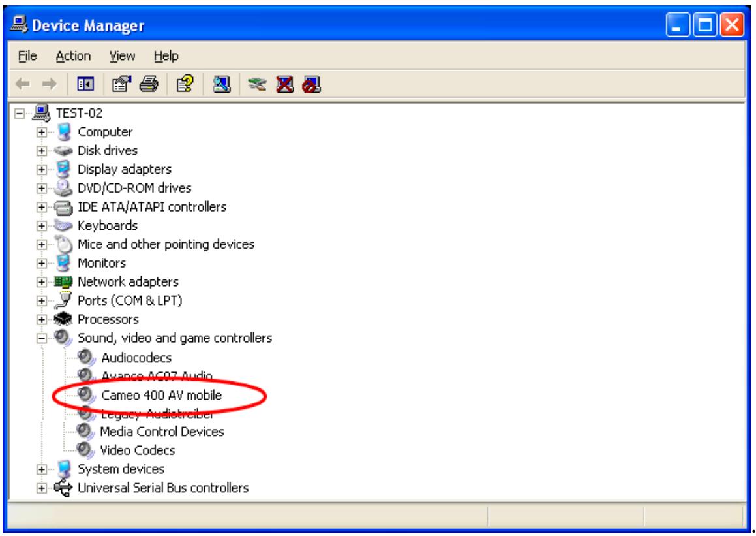Click the Forward arrow toolbar button
The image size is (756, 536).
click(x=49, y=84)
